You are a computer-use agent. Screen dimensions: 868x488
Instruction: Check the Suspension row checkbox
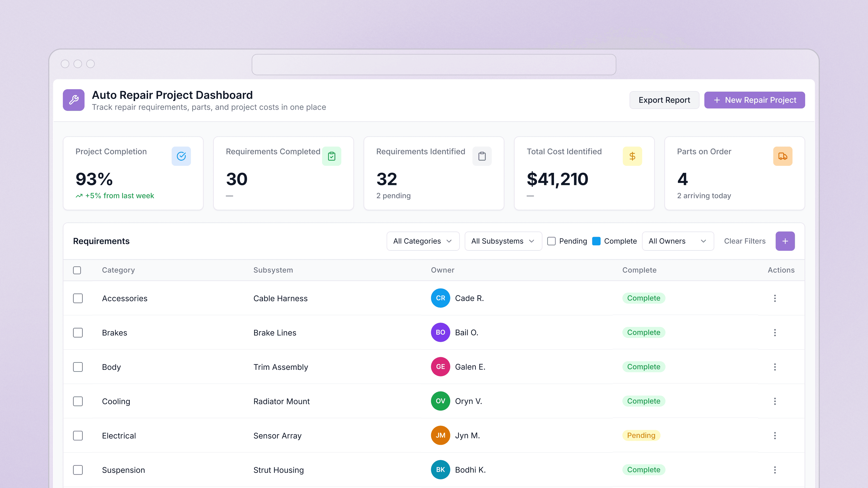[78, 470]
